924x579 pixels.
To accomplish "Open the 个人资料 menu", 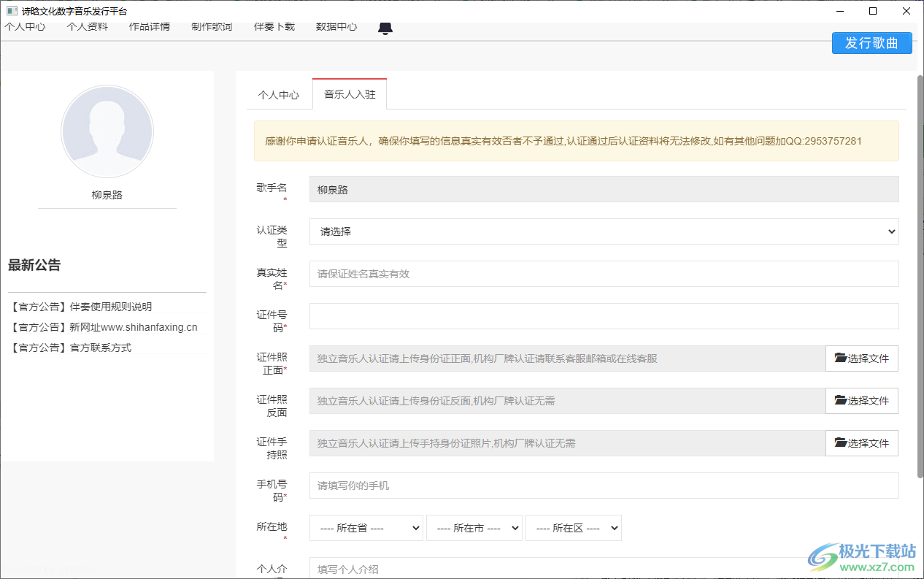I will 87,27.
